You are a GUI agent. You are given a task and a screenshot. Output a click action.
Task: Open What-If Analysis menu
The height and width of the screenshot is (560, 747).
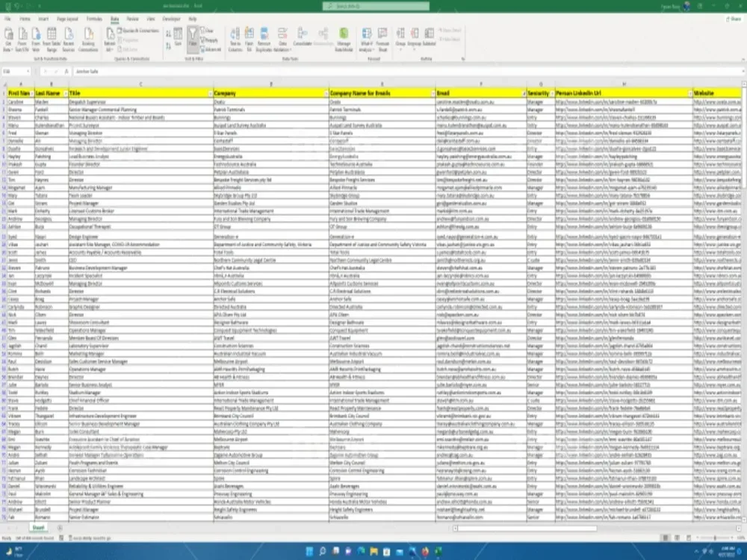coord(366,39)
